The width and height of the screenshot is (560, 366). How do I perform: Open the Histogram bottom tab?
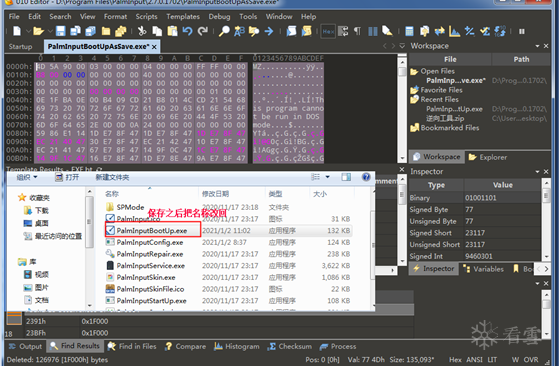(x=237, y=346)
